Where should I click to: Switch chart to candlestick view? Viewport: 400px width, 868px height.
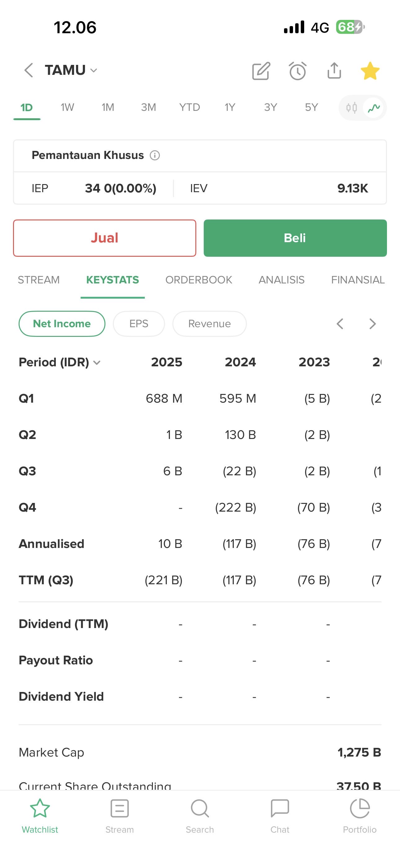[352, 108]
